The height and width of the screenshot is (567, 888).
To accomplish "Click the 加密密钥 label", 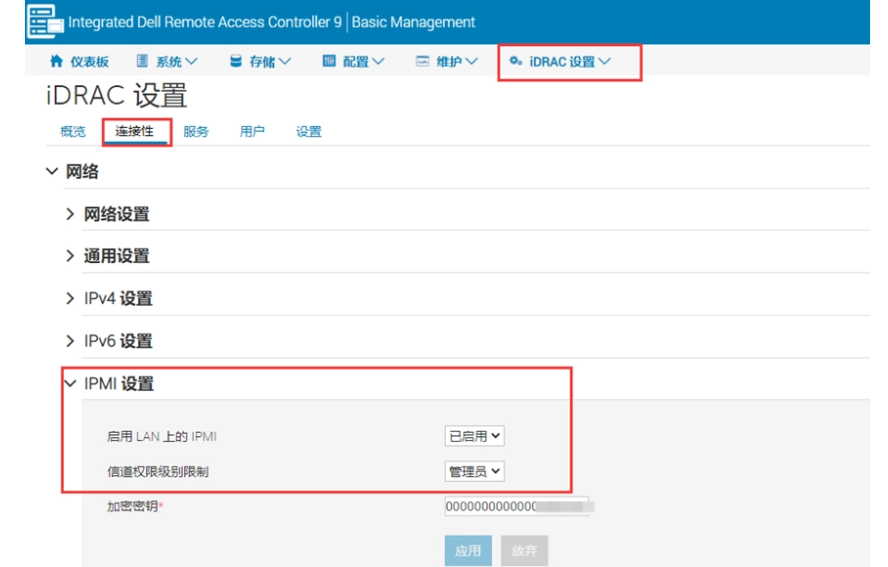I will coord(133,506).
